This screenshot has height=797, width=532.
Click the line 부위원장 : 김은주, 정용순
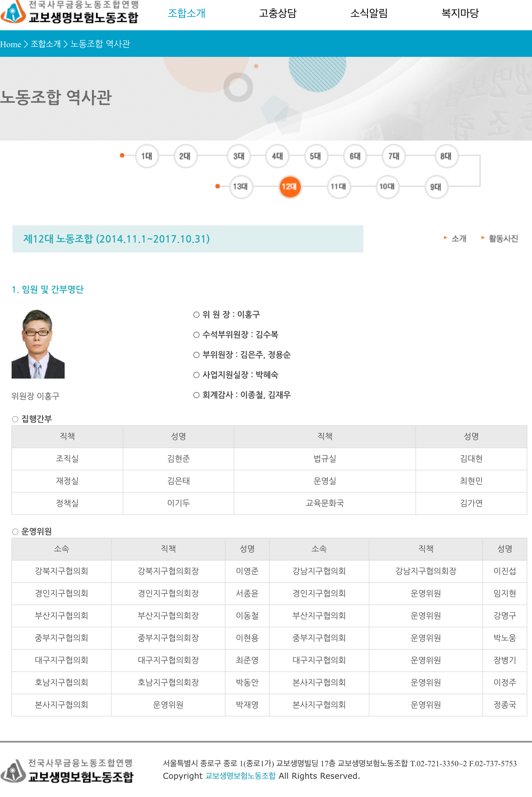click(x=242, y=355)
